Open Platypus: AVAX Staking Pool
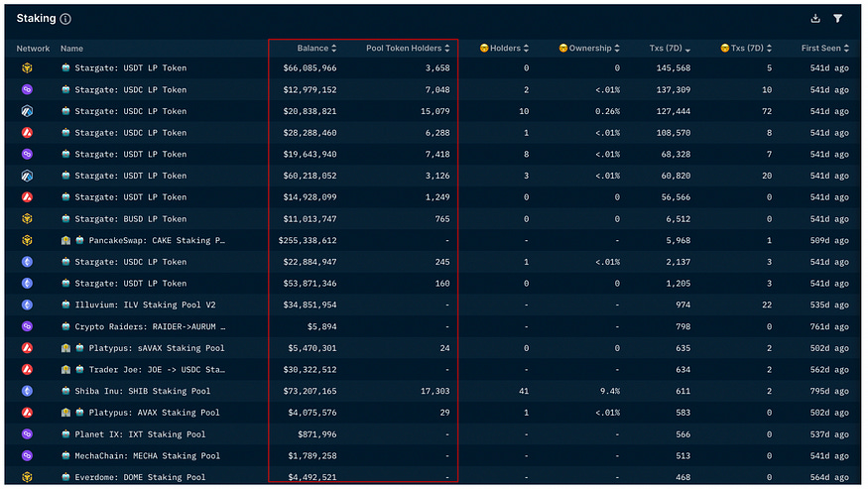 click(154, 413)
